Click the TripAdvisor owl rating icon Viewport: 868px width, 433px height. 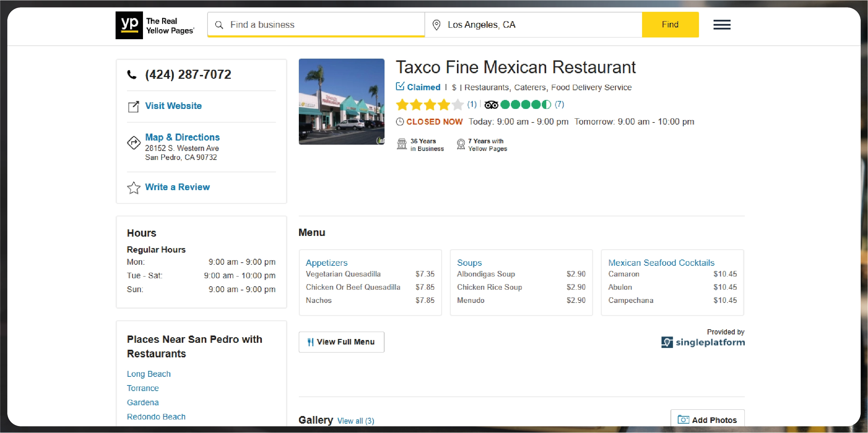(491, 105)
